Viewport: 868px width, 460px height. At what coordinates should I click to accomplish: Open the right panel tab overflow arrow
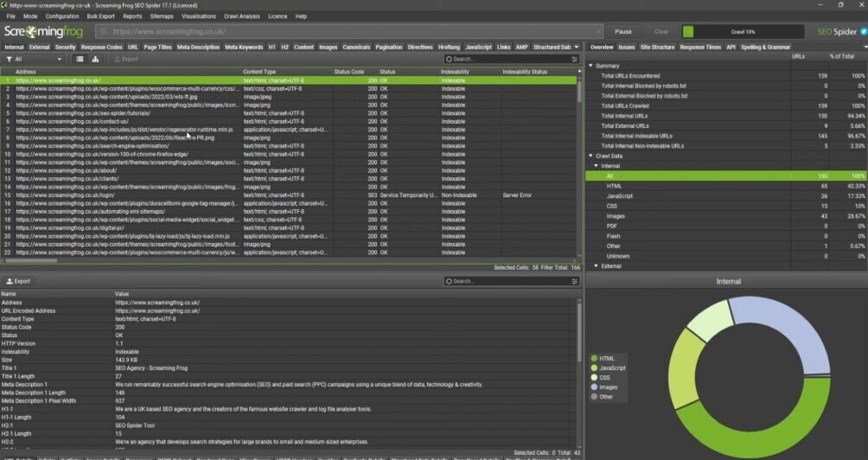[x=865, y=47]
